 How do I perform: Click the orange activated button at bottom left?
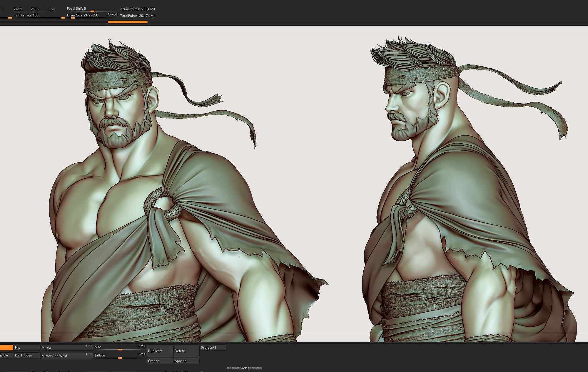tap(6, 347)
